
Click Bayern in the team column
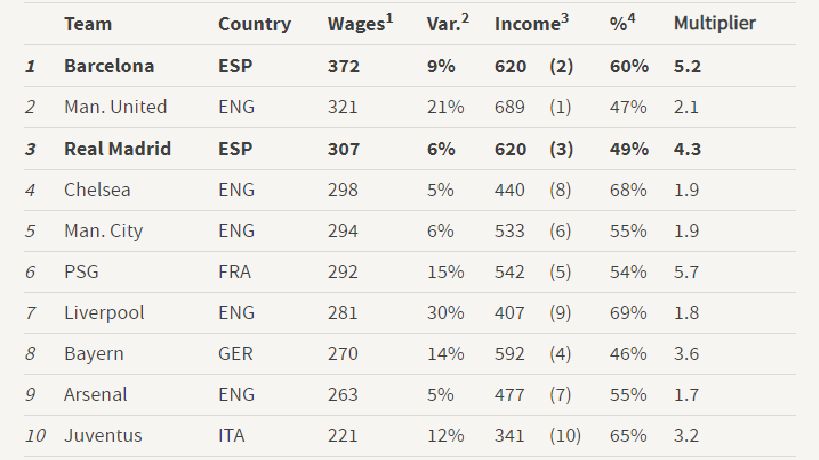(x=94, y=354)
